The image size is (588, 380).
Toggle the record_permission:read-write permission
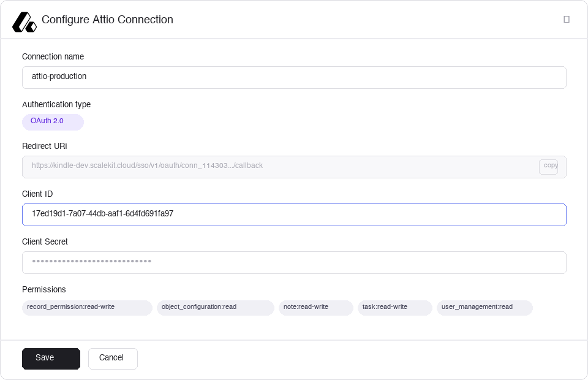tap(86, 307)
